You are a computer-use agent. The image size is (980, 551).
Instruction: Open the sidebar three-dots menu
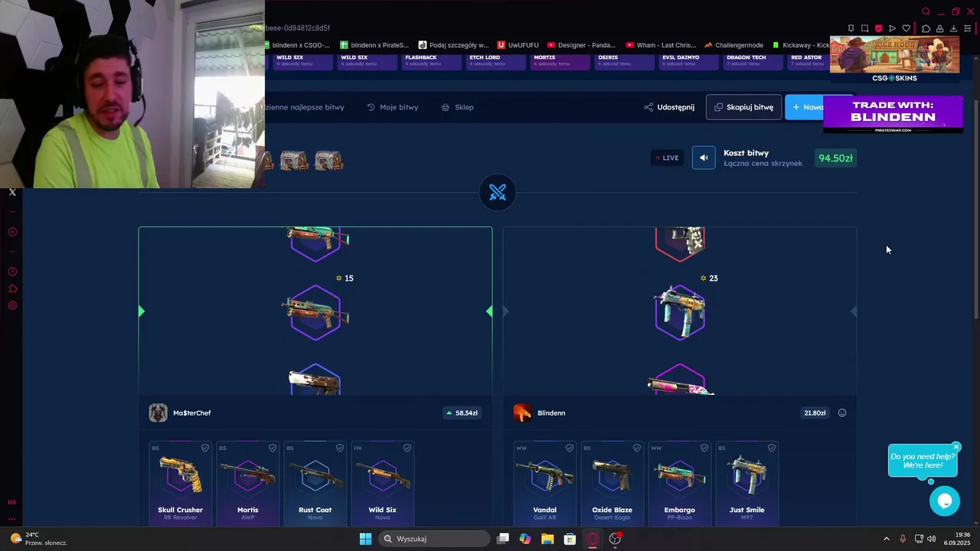12,518
